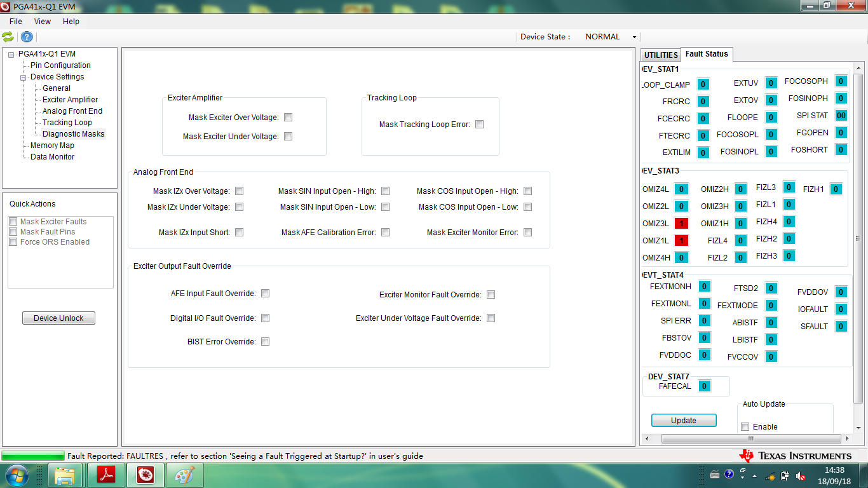This screenshot has width=868, height=488.
Task: Check Digital I/O Fault Override
Action: click(266, 318)
